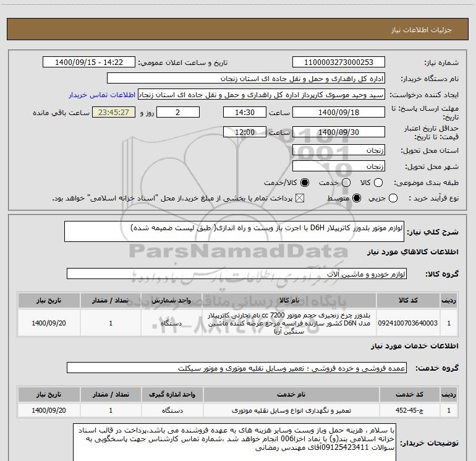Click the buyer organization name field
Screen dimensions: 476x461
(x=246, y=79)
